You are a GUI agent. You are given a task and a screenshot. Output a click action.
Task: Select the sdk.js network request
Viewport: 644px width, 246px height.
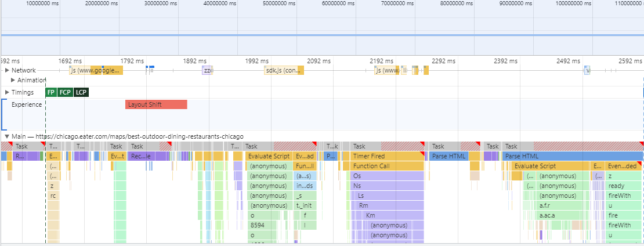coord(284,70)
